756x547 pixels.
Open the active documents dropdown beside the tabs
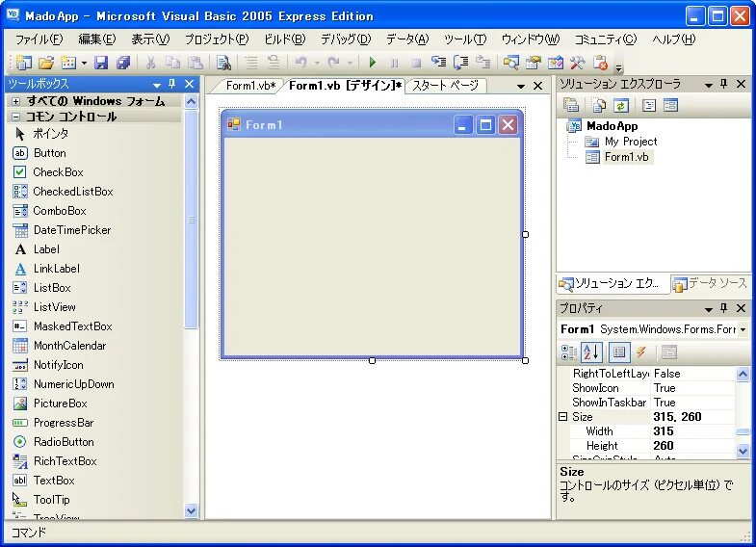pyautogui.click(x=521, y=87)
